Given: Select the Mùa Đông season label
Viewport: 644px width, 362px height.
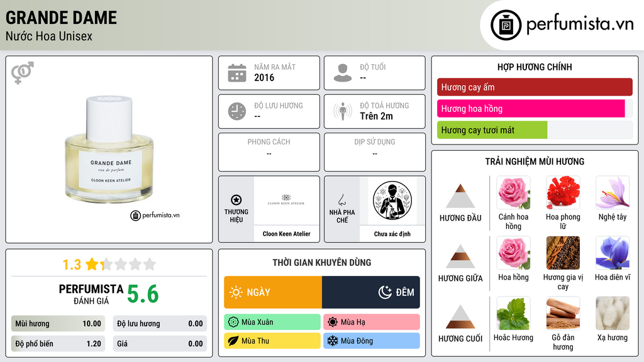Looking at the screenshot, I should (357, 341).
